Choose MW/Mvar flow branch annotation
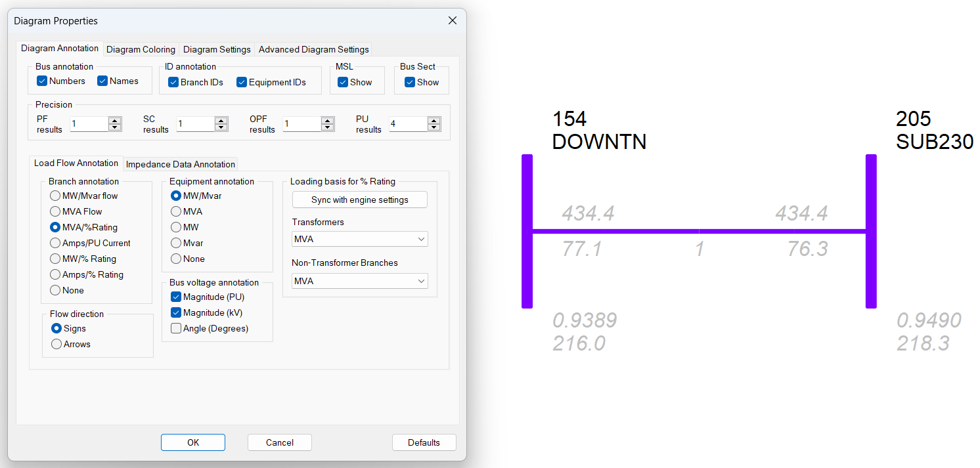Image resolution: width=980 pixels, height=468 pixels. [55, 196]
